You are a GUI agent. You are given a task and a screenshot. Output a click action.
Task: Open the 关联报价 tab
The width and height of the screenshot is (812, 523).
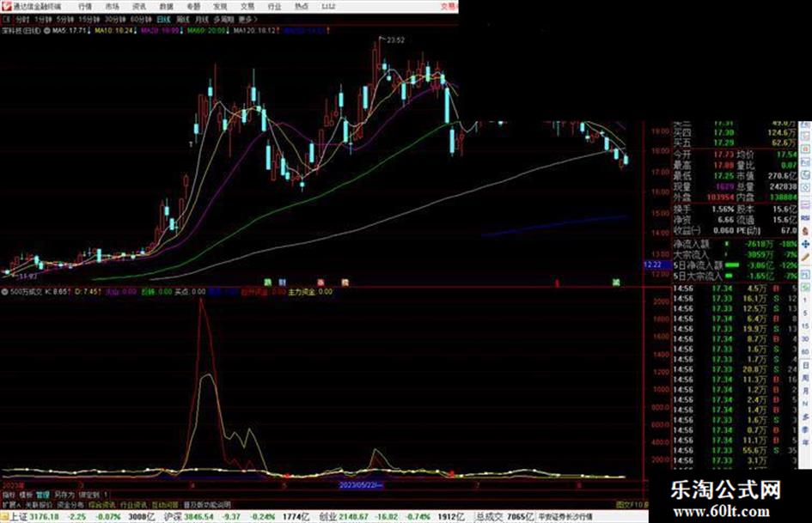pyautogui.click(x=39, y=504)
